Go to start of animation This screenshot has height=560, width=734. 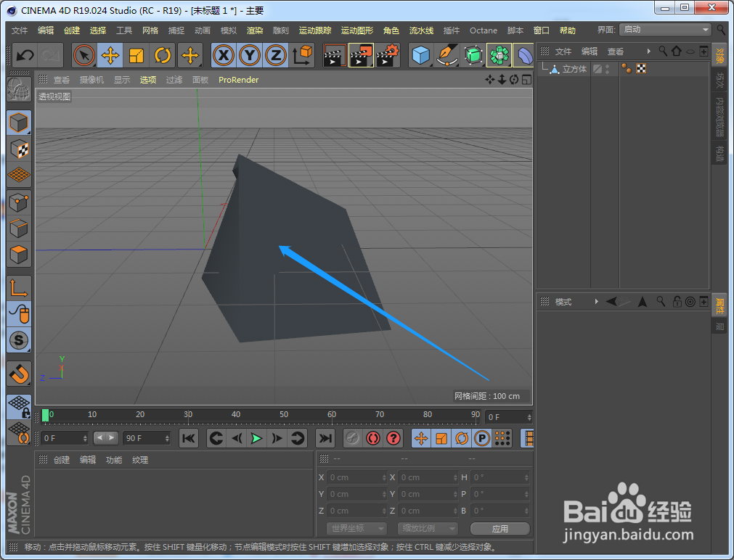[189, 438]
